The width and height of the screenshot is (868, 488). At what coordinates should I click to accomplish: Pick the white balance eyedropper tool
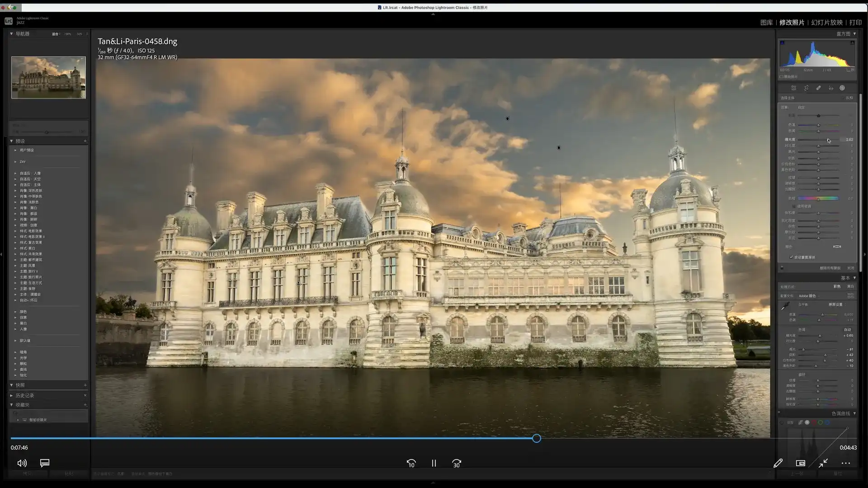(x=786, y=306)
